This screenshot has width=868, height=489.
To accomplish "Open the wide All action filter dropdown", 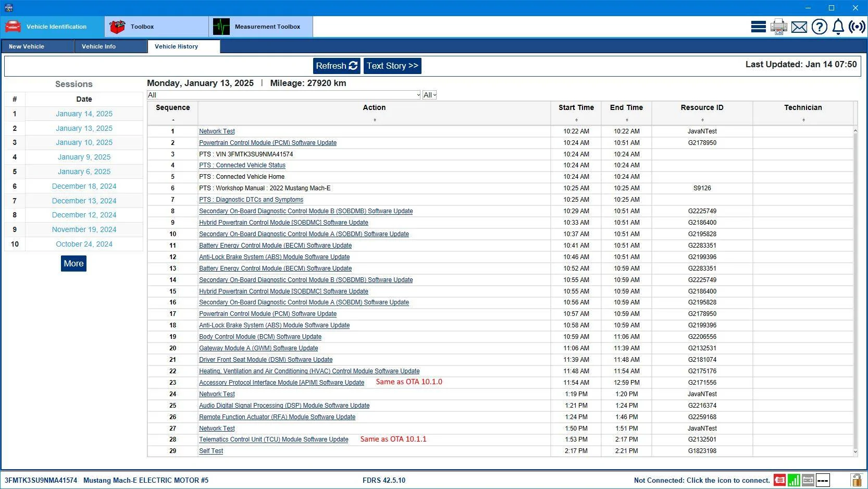I will pyautogui.click(x=284, y=95).
